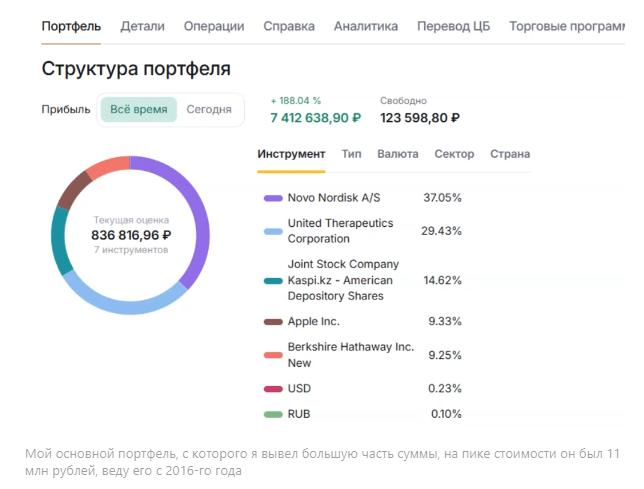Select the RUB row label

[x=299, y=414]
